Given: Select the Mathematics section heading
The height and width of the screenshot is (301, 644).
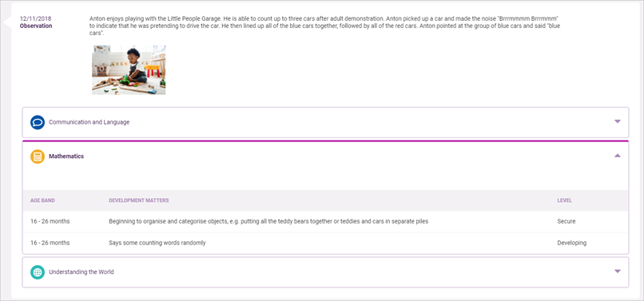Looking at the screenshot, I should pyautogui.click(x=66, y=156).
